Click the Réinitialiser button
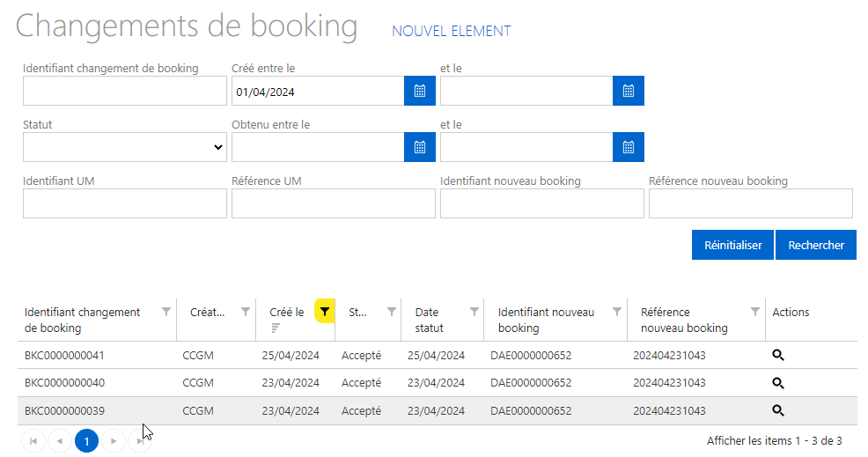Image resolution: width=868 pixels, height=457 pixels. pos(733,245)
